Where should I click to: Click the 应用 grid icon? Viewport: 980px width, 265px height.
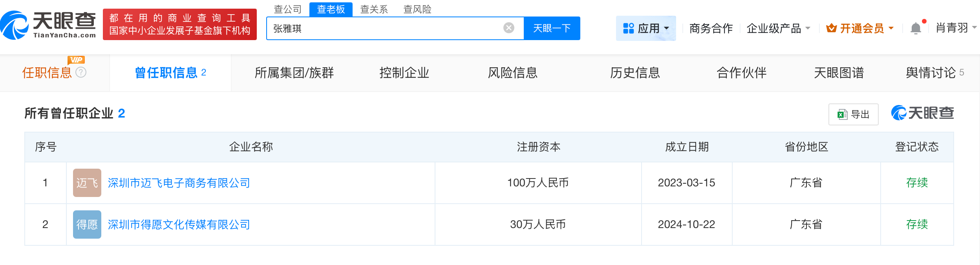point(628,28)
